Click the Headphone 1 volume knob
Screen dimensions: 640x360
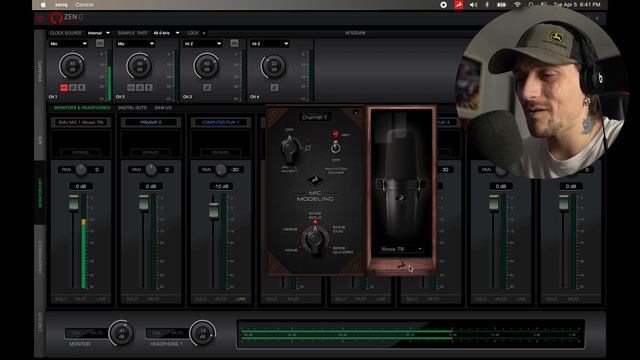click(202, 333)
